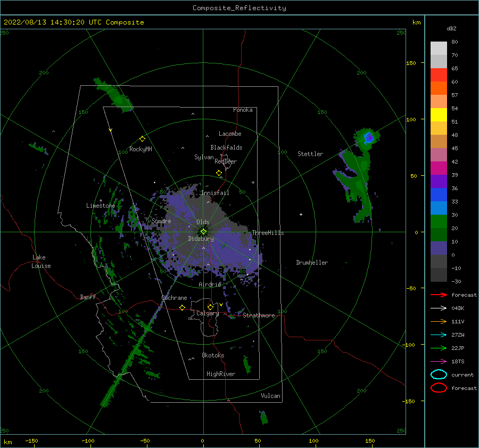Click the green echo blob east of HighRiver
The width and height of the screenshot is (479, 448).
tap(247, 364)
